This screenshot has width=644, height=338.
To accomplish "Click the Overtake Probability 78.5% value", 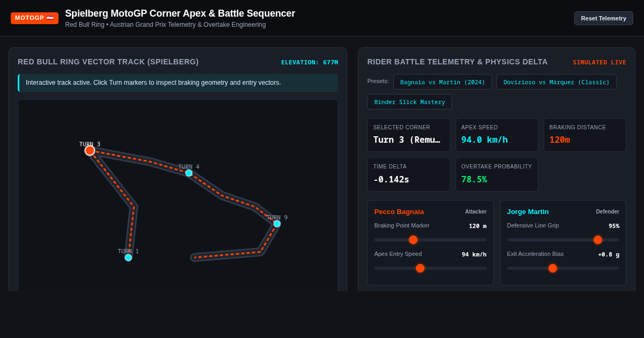I will [474, 179].
